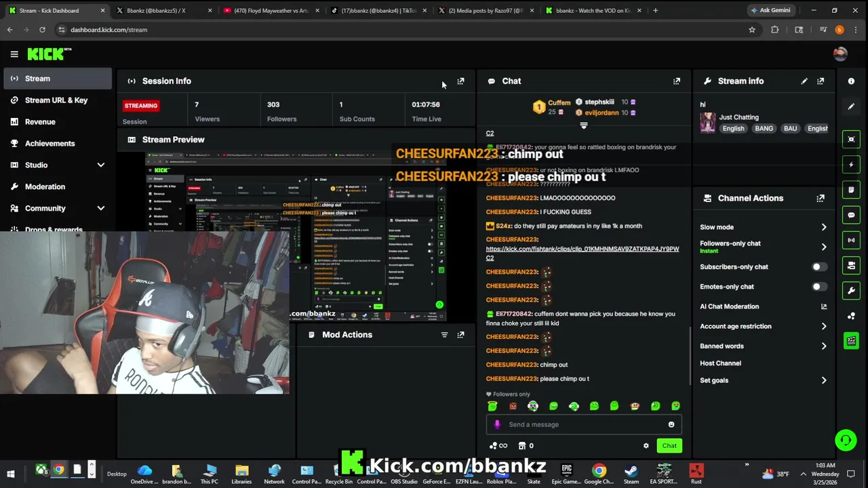Open the emoji picker in message box
This screenshot has height=488, width=868.
pyautogui.click(x=671, y=425)
